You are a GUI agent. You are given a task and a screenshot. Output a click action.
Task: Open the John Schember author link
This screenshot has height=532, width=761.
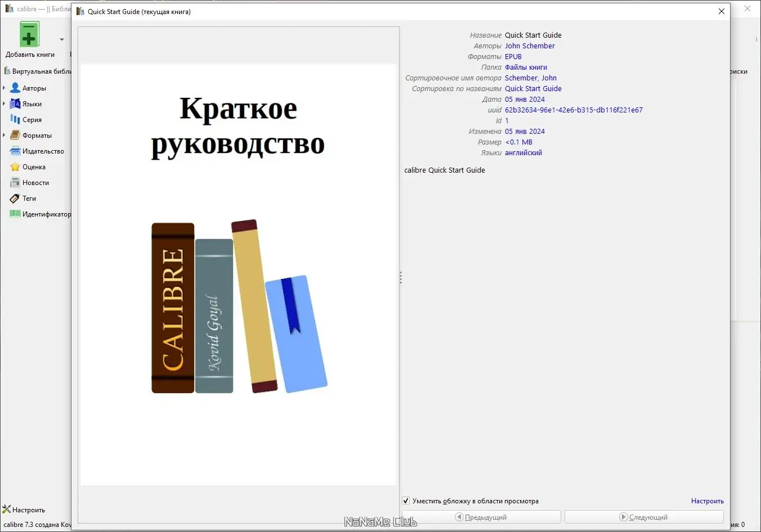click(530, 46)
